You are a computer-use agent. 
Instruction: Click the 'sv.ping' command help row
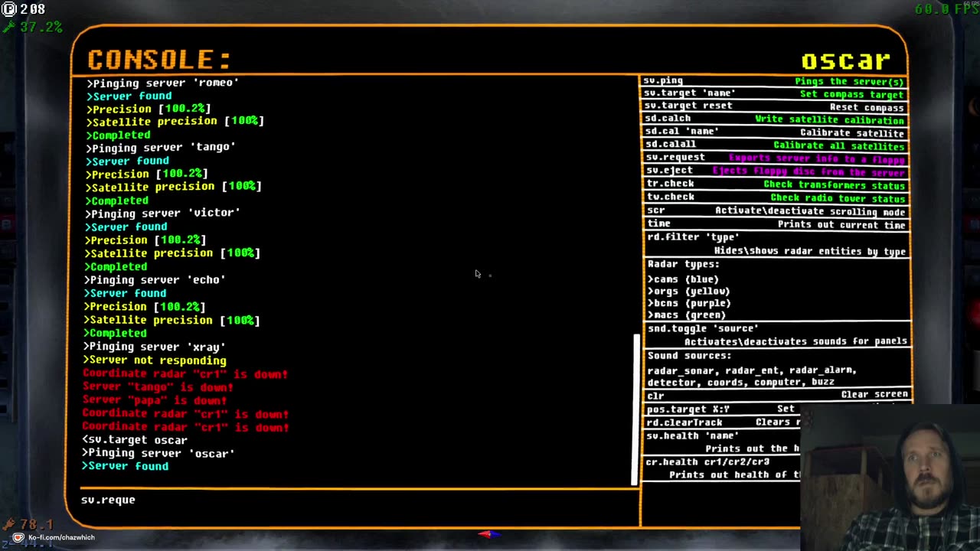click(x=775, y=81)
